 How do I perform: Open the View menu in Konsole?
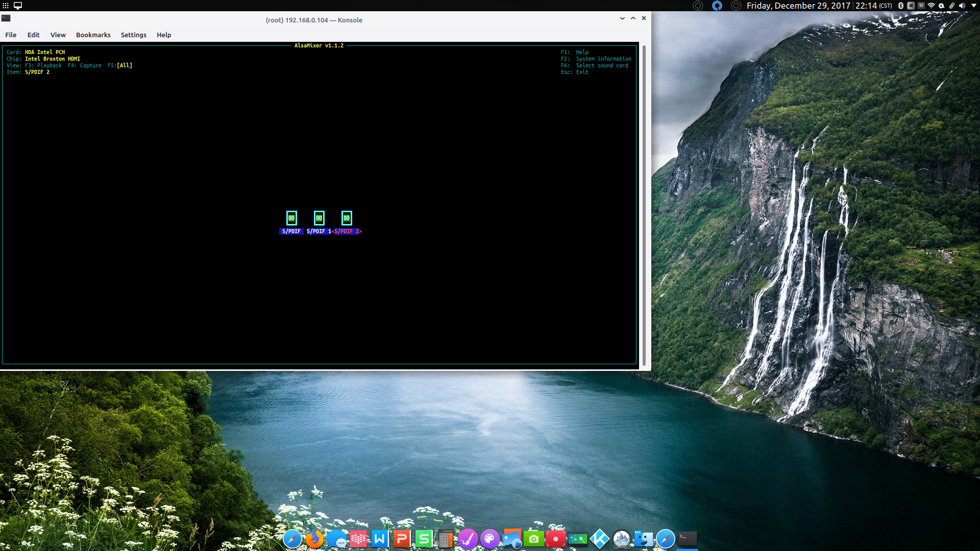(58, 35)
